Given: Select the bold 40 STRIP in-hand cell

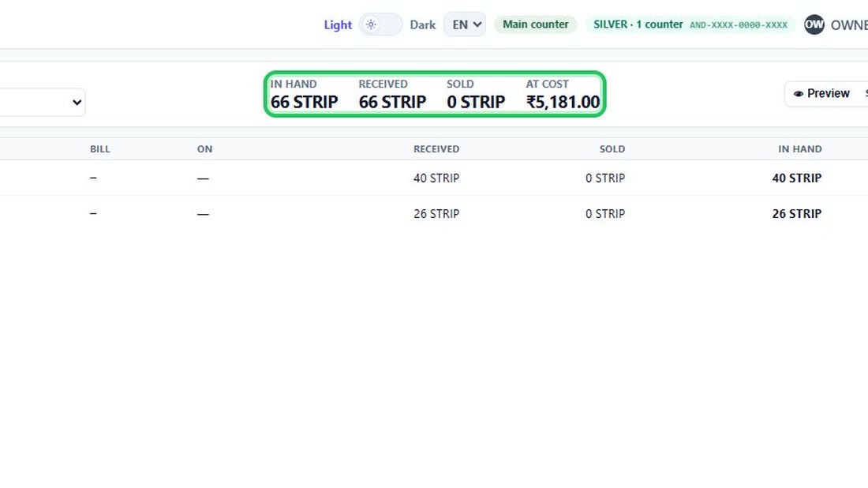Looking at the screenshot, I should pyautogui.click(x=797, y=178).
